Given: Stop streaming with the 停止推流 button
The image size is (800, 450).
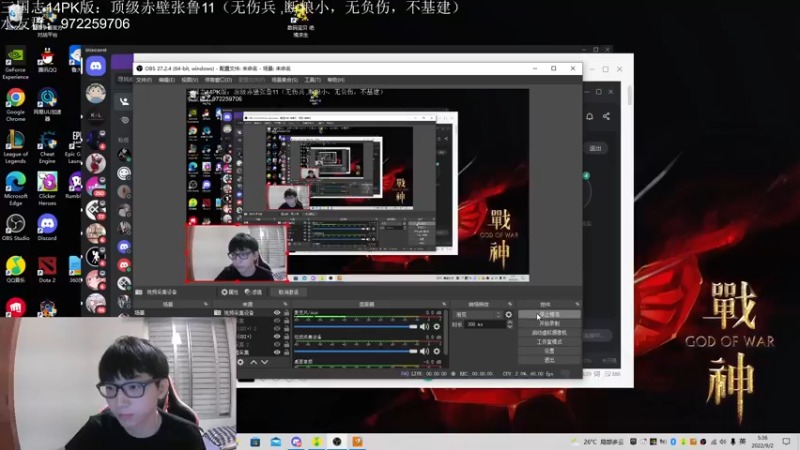Looking at the screenshot, I should click(549, 314).
